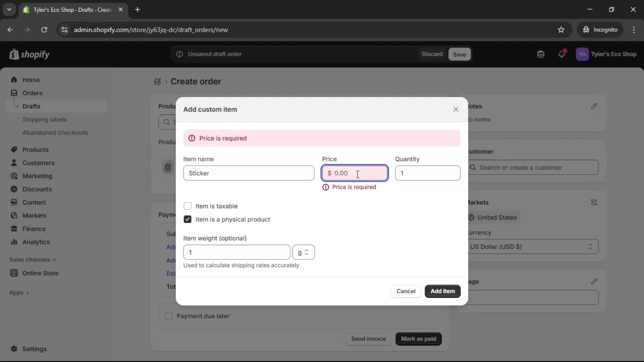Viewport: 644px width, 362px height.
Task: Click the Shopify logo
Action: click(30, 54)
